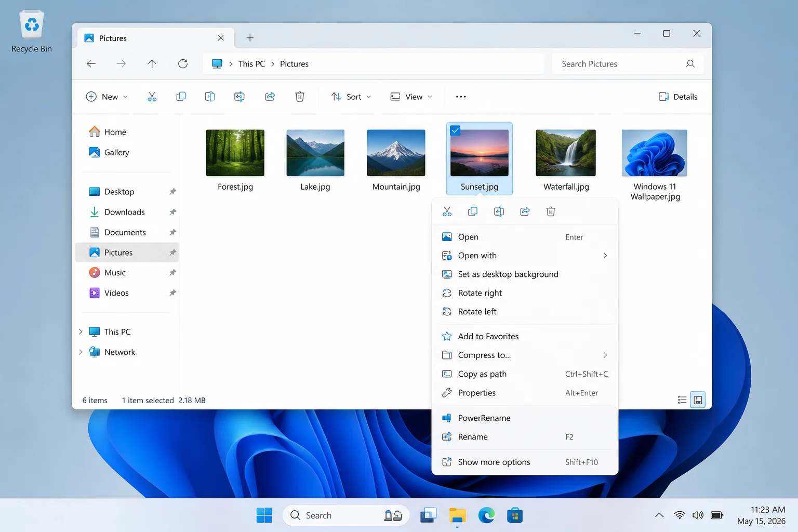
Task: Open Task View from the taskbar
Action: (428, 515)
